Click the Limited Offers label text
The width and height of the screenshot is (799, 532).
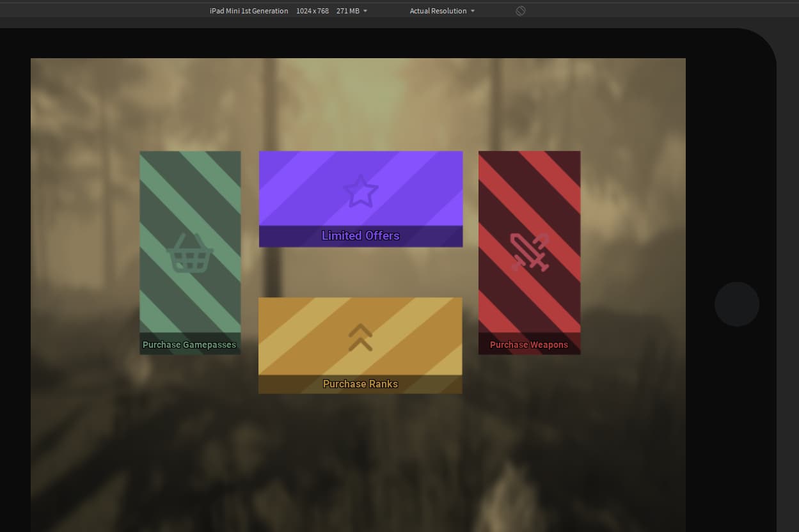[x=360, y=235]
